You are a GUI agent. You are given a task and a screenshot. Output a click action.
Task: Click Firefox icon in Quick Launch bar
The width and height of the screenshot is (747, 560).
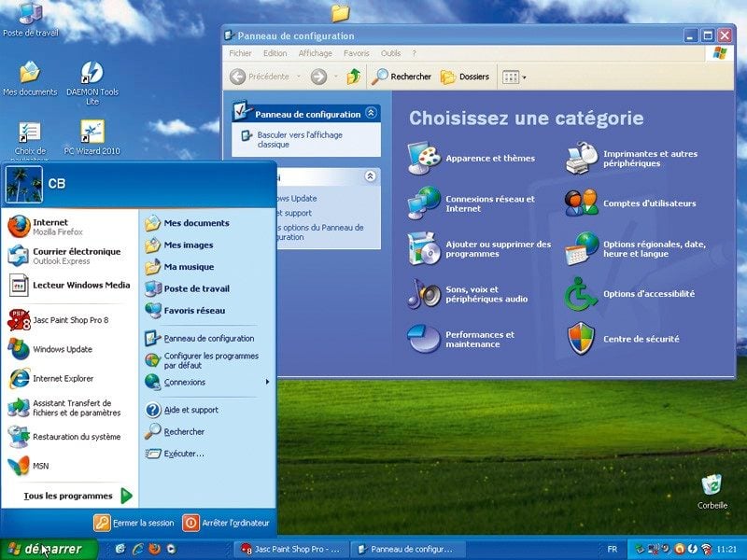[x=154, y=549]
